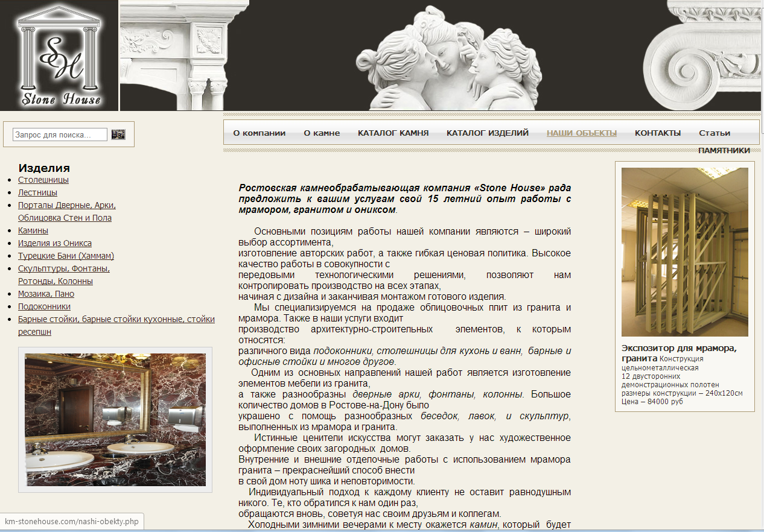This screenshot has width=764, height=532.
Task: Open the О камне menu item
Action: point(322,133)
